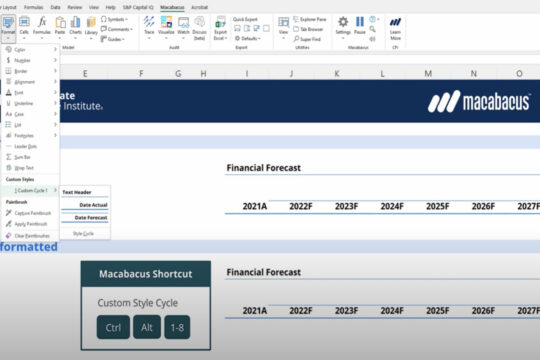Viewport: 540px width, 360px height.
Task: Open the Case submenu entry
Action: pyautogui.click(x=30, y=114)
